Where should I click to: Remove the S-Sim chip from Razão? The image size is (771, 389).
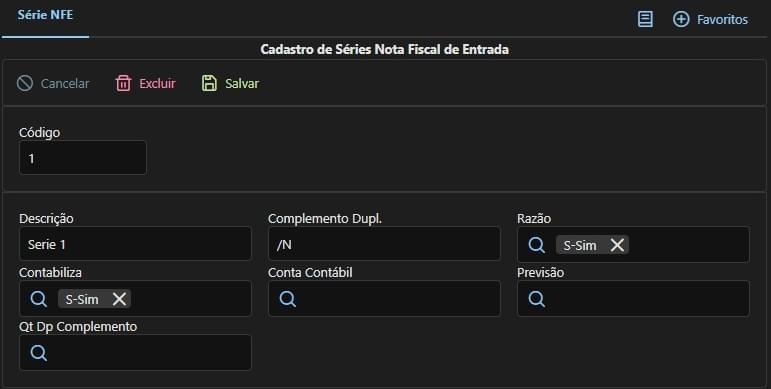coord(617,245)
